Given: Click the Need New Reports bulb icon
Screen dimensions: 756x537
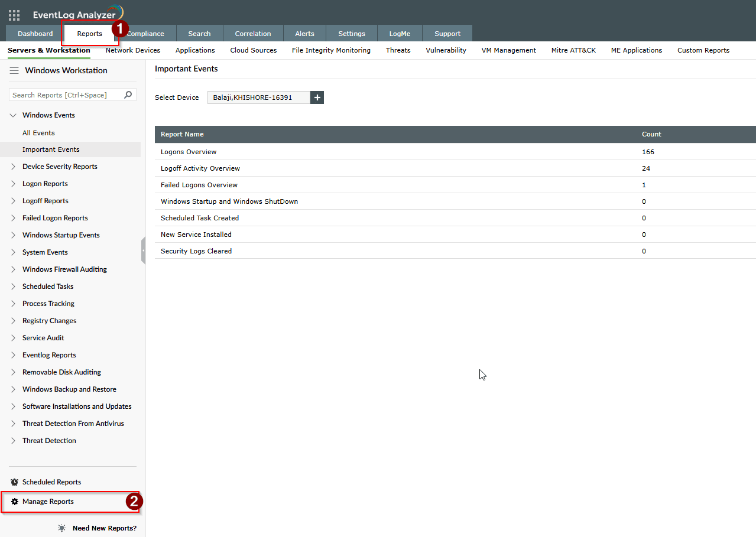Looking at the screenshot, I should 62,528.
